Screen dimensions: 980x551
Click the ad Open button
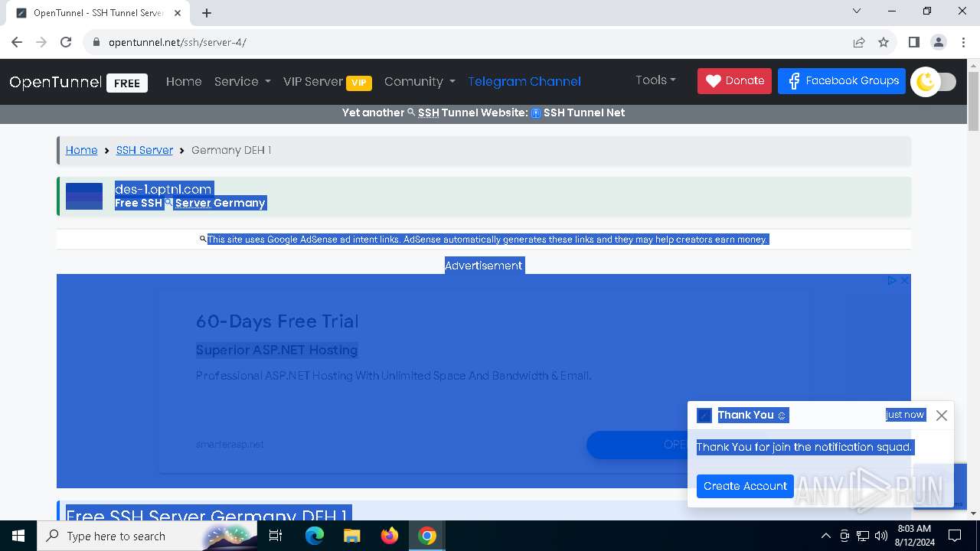(636, 445)
